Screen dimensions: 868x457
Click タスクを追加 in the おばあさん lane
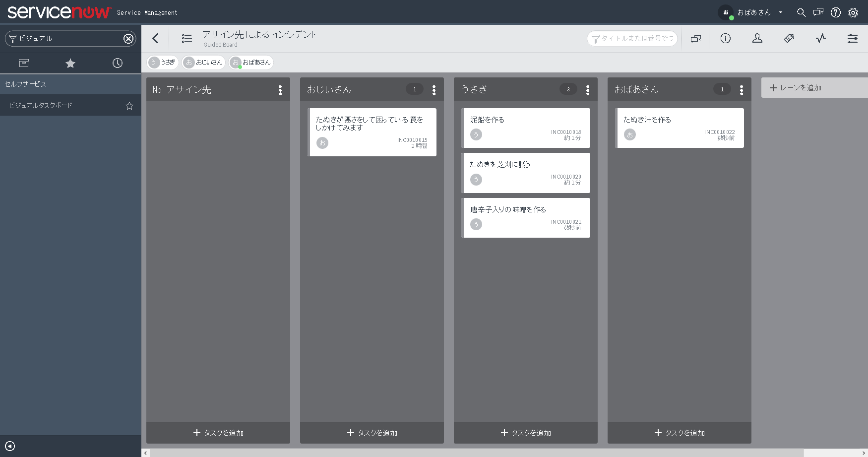tap(679, 432)
